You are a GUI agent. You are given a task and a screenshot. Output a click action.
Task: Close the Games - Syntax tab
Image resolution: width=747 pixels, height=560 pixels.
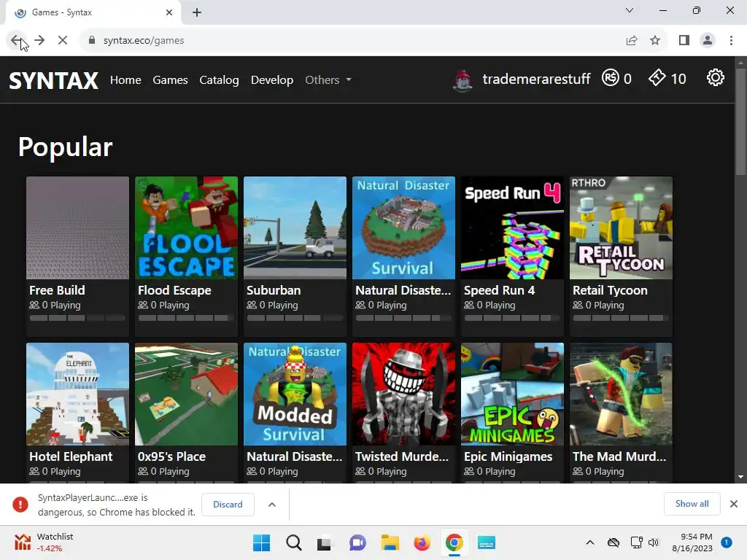coord(169,12)
